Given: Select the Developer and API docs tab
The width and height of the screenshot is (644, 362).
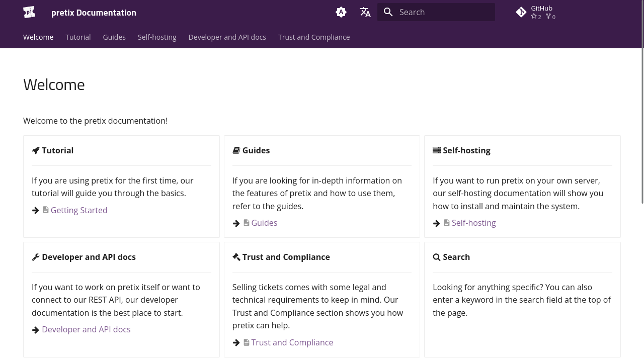Looking at the screenshot, I should [227, 37].
